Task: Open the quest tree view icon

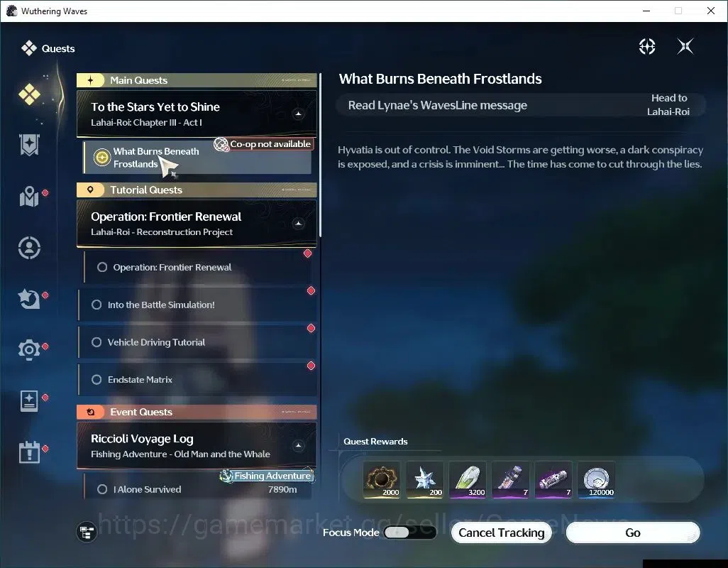Action: (x=87, y=532)
